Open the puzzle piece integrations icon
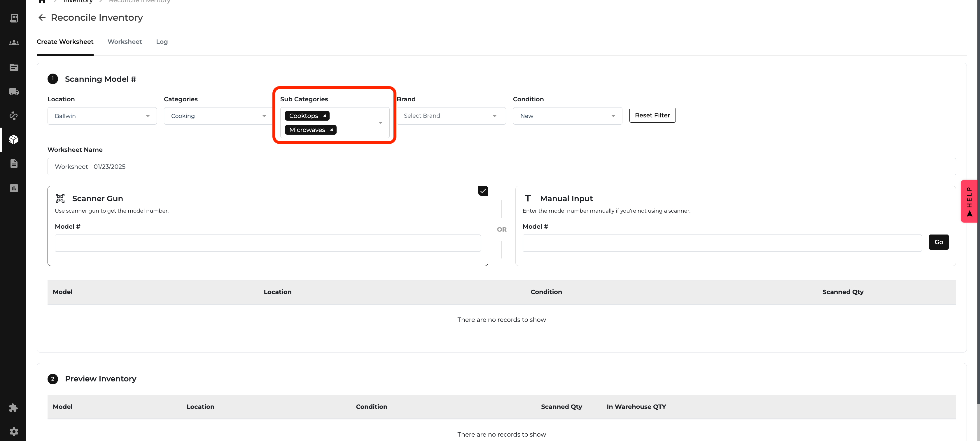The height and width of the screenshot is (441, 980). coord(14,407)
